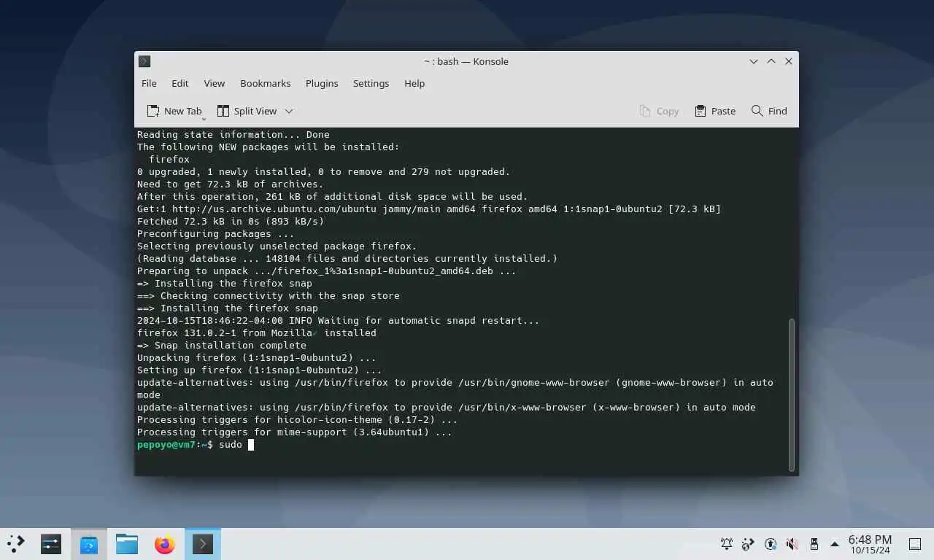Click the muted volume tray icon

(x=792, y=544)
